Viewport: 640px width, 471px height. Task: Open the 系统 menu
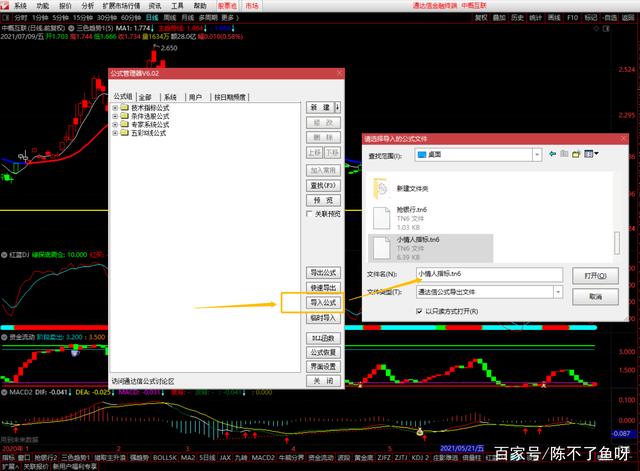pyautogui.click(x=20, y=6)
